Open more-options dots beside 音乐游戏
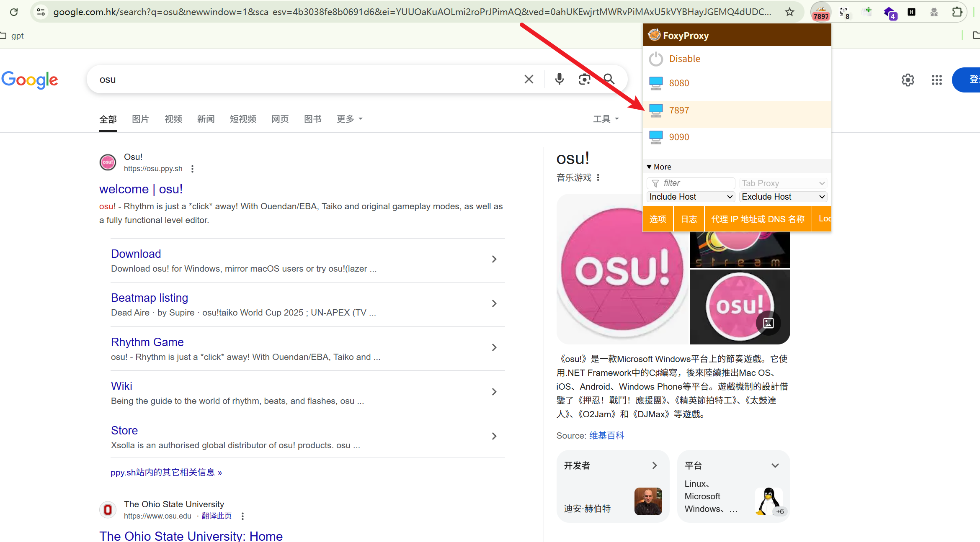This screenshot has width=980, height=542. pyautogui.click(x=598, y=178)
